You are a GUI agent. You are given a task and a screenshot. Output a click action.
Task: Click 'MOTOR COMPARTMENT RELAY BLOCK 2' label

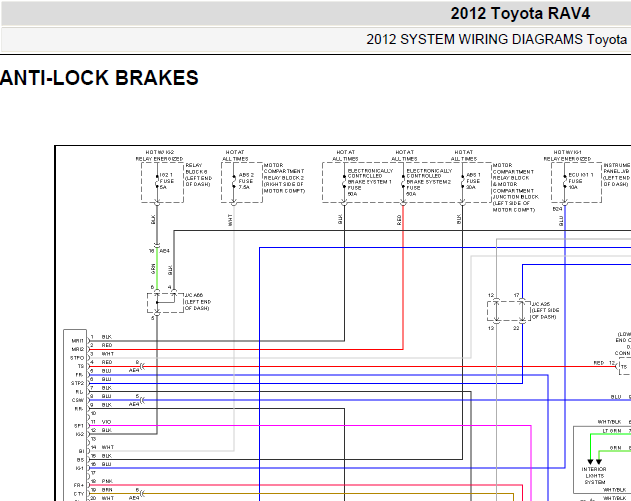284,178
